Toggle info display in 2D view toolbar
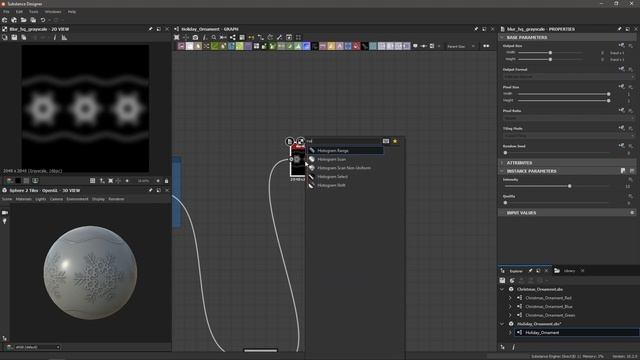This screenshot has width=640, height=360. [x=55, y=38]
